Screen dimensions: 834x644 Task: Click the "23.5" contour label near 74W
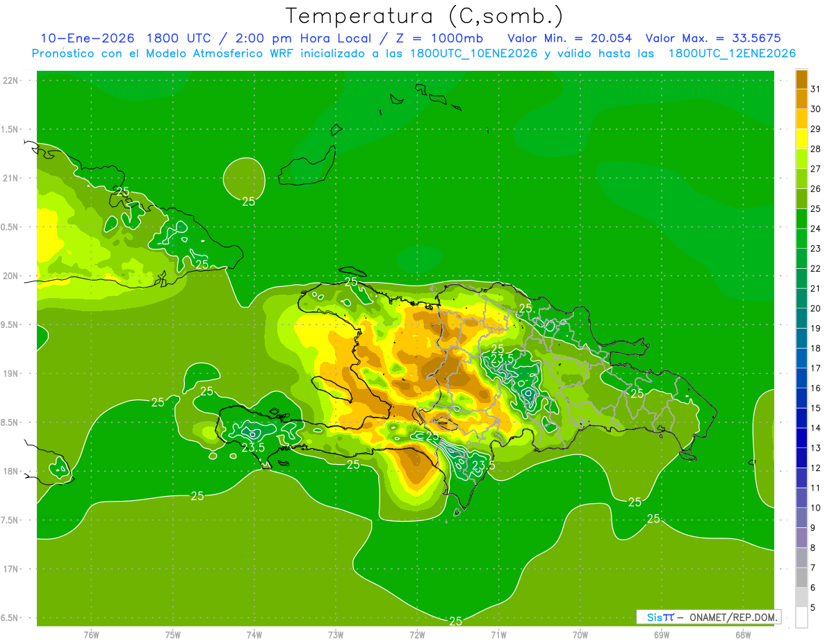[x=253, y=447]
